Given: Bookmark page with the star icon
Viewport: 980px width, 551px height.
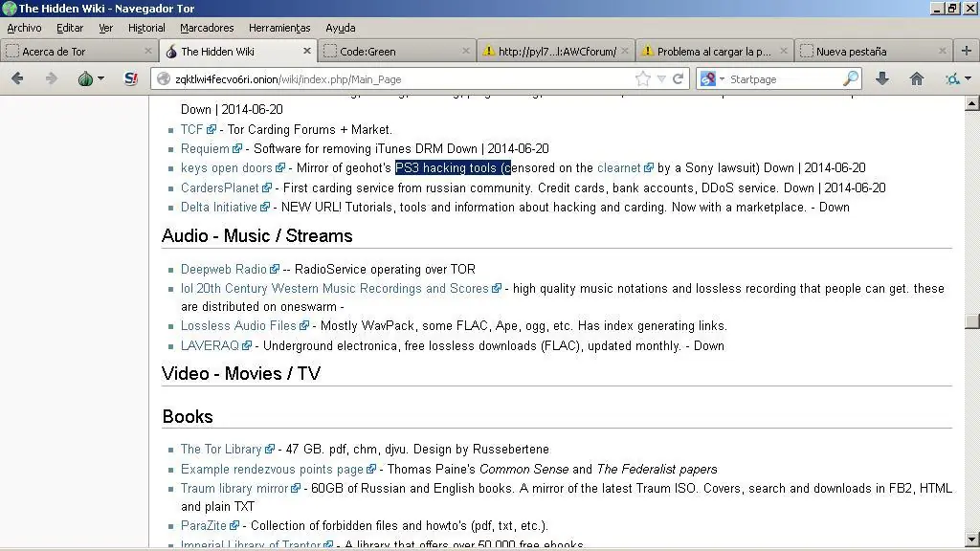Looking at the screenshot, I should pyautogui.click(x=642, y=78).
